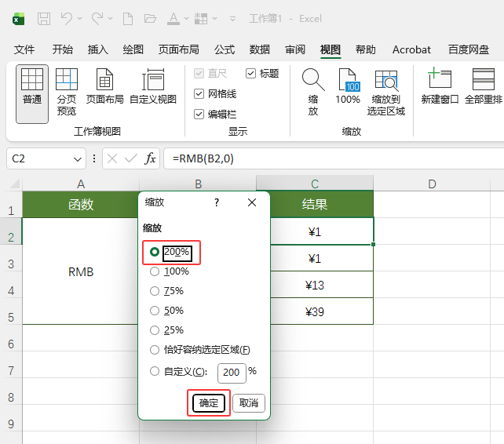
Task: Switch to 分页预览 view
Action: tap(67, 93)
